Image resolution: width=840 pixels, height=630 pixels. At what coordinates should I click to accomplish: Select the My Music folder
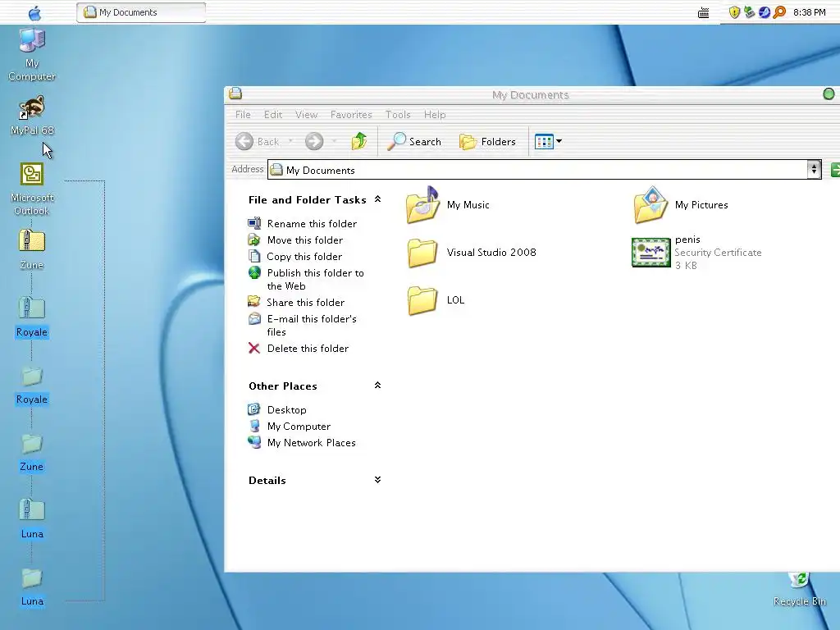coord(448,204)
